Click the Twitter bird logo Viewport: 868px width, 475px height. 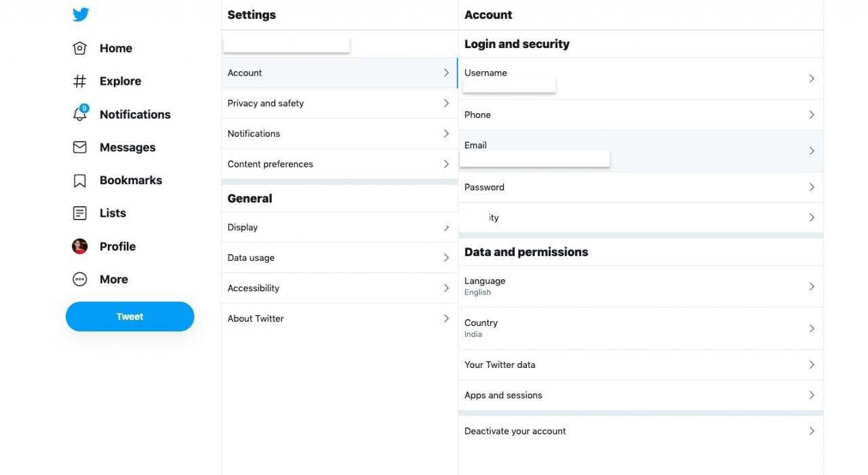[x=81, y=14]
